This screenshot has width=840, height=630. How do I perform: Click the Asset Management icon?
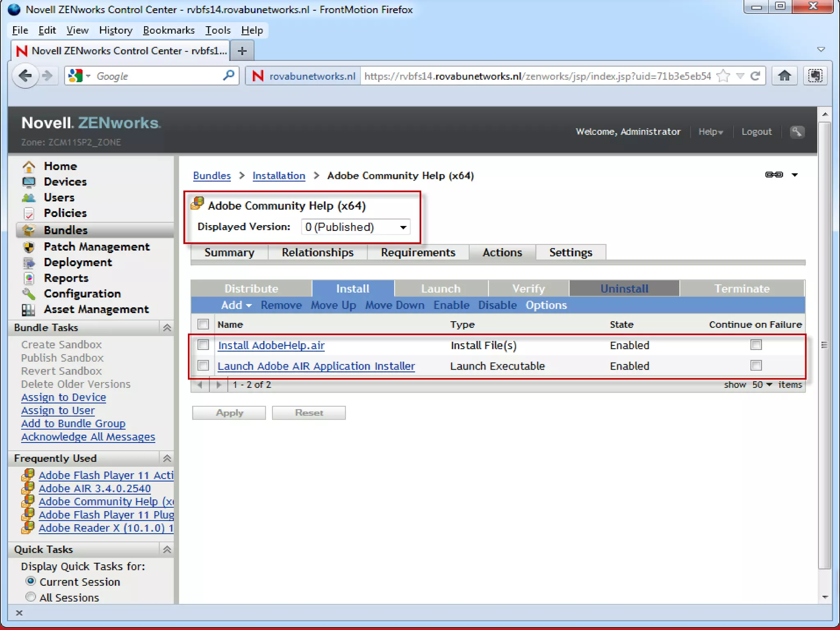[x=29, y=310]
